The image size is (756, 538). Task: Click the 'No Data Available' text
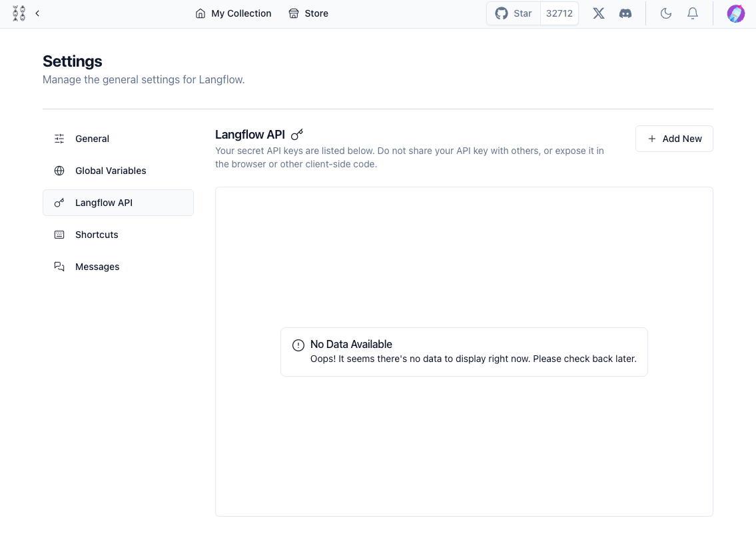tap(351, 345)
